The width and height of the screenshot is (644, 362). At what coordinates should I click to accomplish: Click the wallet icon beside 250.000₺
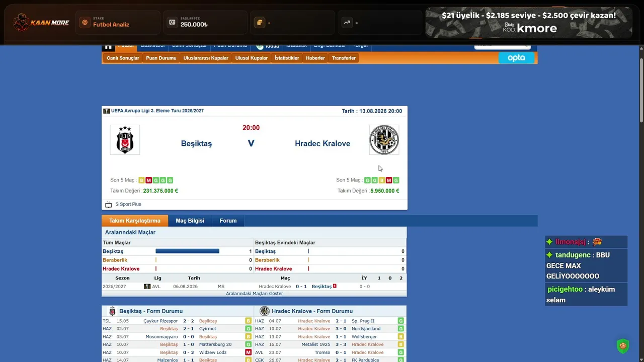click(172, 23)
